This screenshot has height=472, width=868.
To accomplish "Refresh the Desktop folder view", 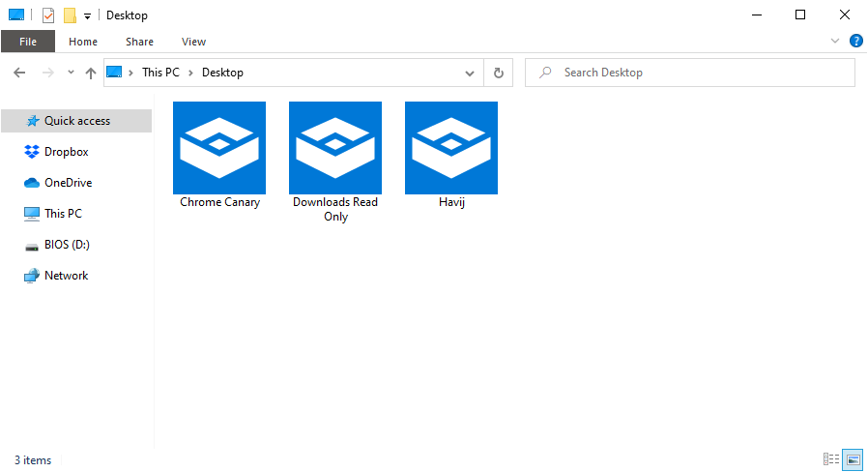I will [x=498, y=73].
